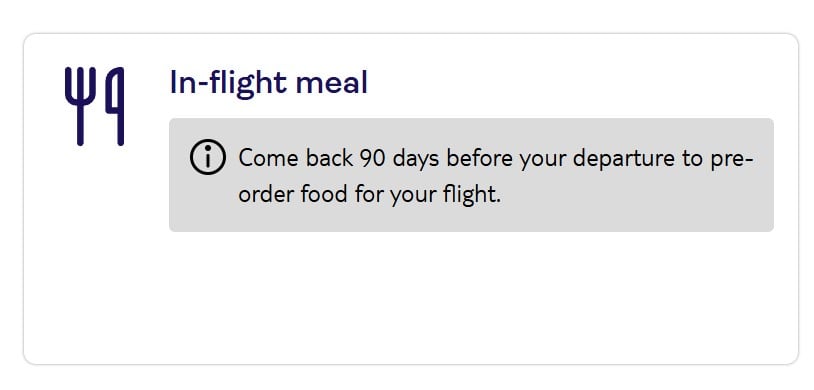Click the knife icon in the meal card
The width and height of the screenshot is (814, 390).
pyautogui.click(x=115, y=106)
